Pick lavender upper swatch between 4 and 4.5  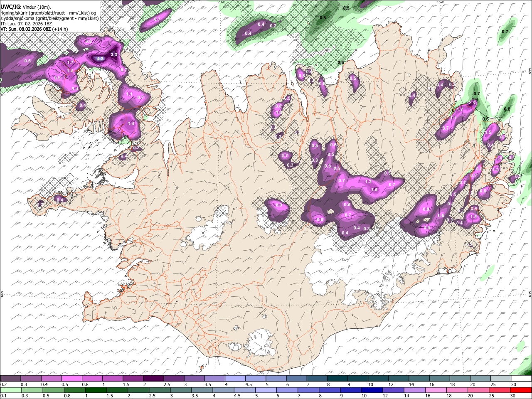point(235,379)
